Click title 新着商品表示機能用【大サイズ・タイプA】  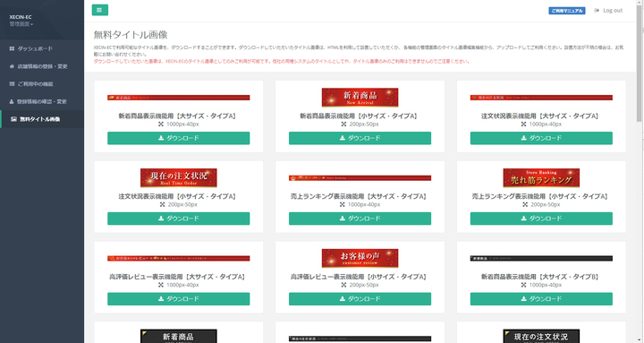coord(179,116)
